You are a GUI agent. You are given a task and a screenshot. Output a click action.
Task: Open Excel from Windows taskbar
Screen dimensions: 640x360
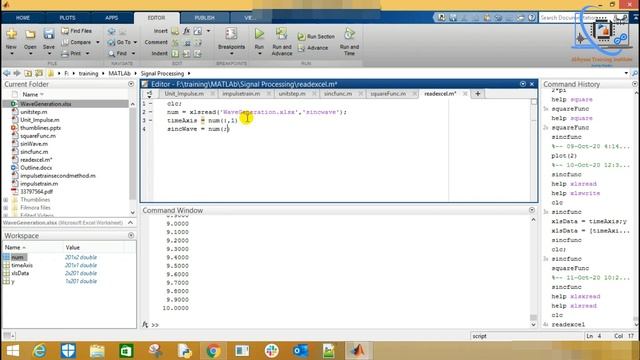[126, 351]
